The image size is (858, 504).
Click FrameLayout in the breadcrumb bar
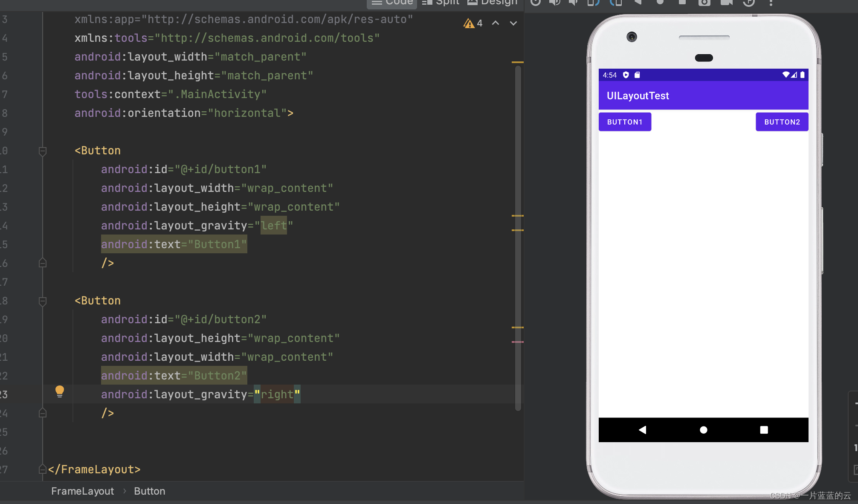[82, 491]
